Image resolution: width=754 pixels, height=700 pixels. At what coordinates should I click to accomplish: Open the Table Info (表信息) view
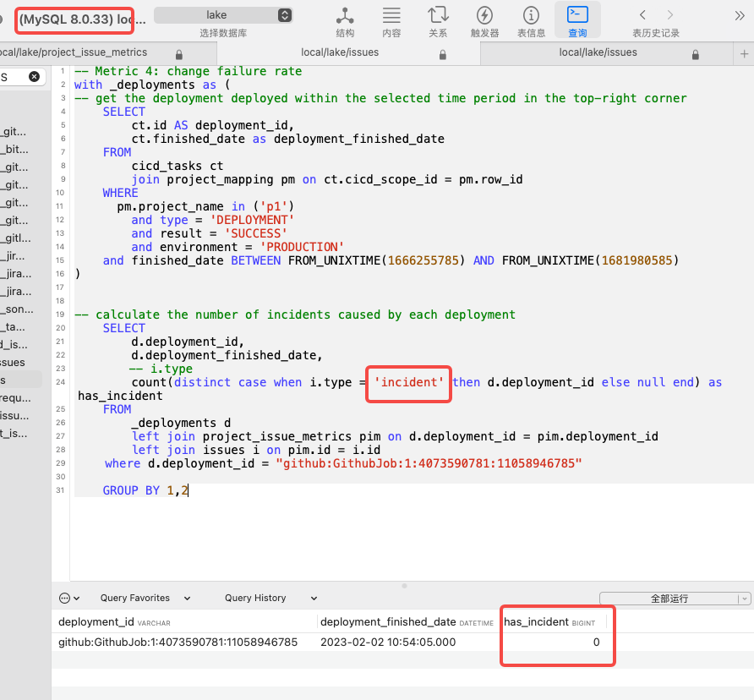click(x=531, y=20)
